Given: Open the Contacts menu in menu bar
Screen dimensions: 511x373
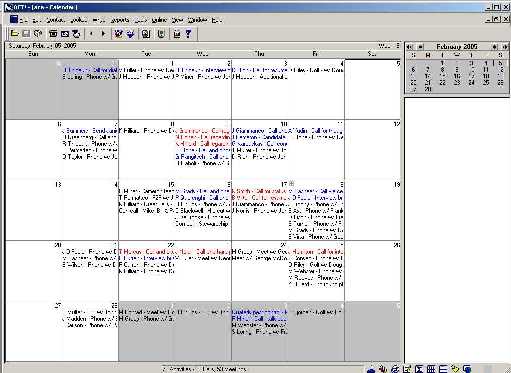Looking at the screenshot, I should click(x=55, y=20).
